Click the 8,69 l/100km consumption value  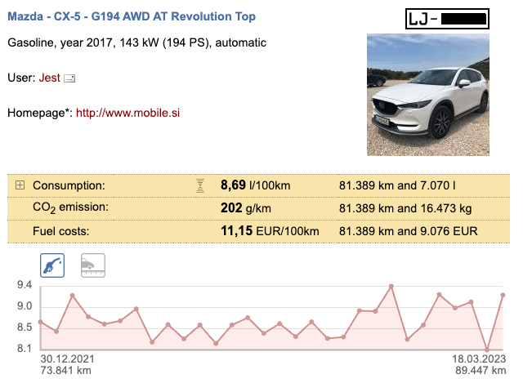click(256, 185)
